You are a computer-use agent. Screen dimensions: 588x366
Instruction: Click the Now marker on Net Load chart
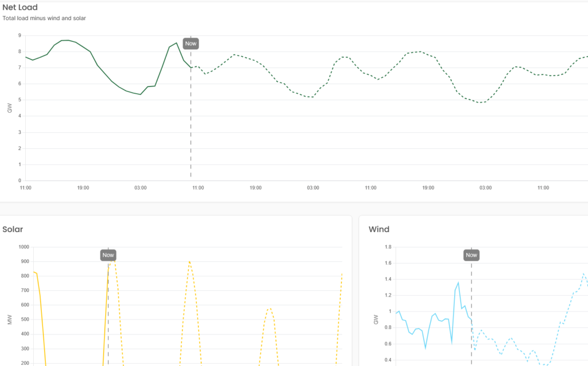[191, 44]
